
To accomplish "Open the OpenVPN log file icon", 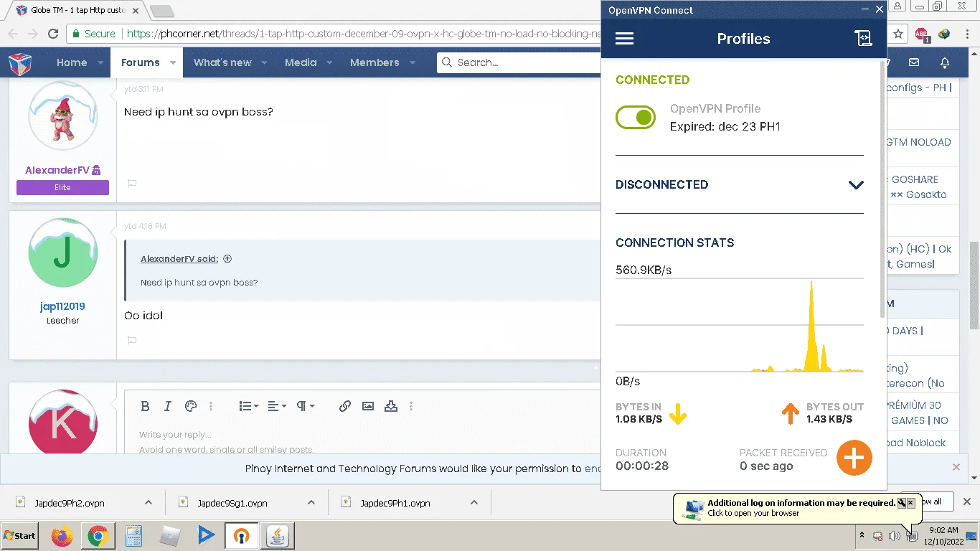I will tap(863, 39).
